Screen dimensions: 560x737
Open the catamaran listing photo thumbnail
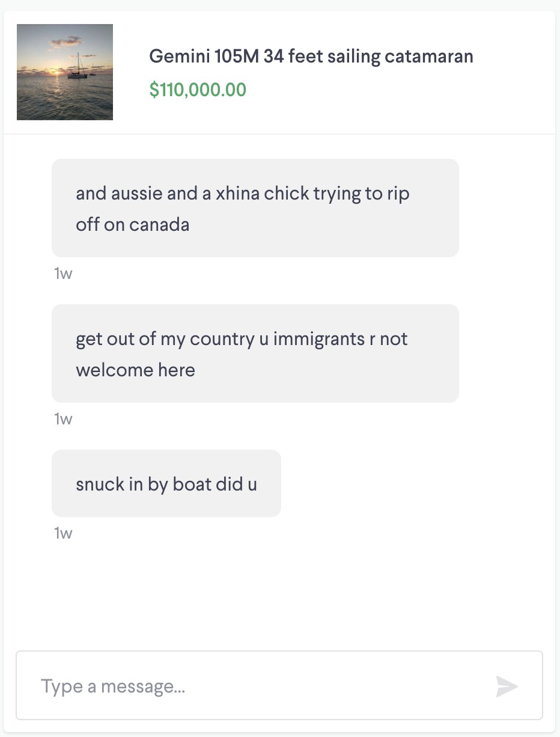coord(65,72)
